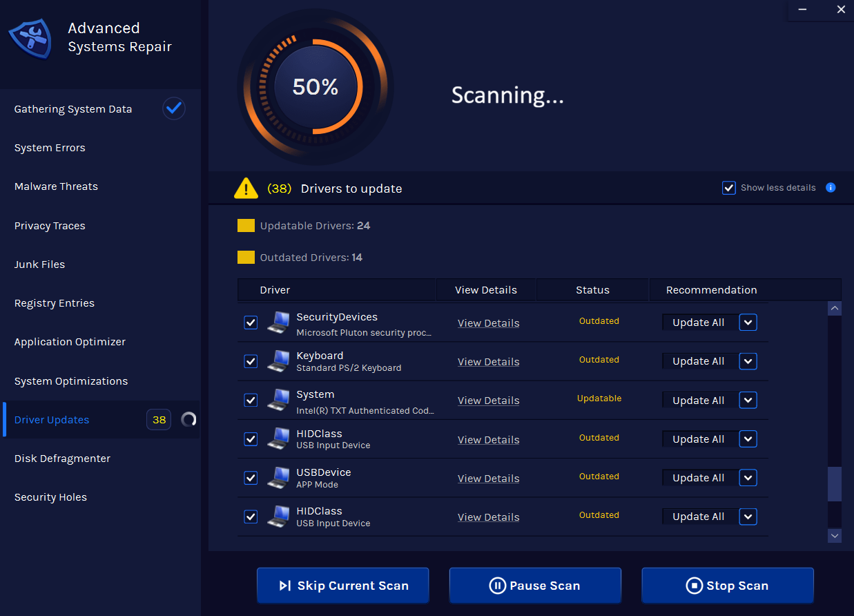This screenshot has height=616, width=854.
Task: Open System Optimizations
Action: (x=71, y=381)
